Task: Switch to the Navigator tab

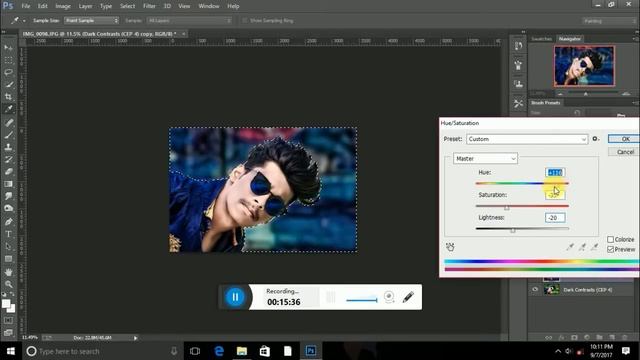Action: [x=570, y=39]
